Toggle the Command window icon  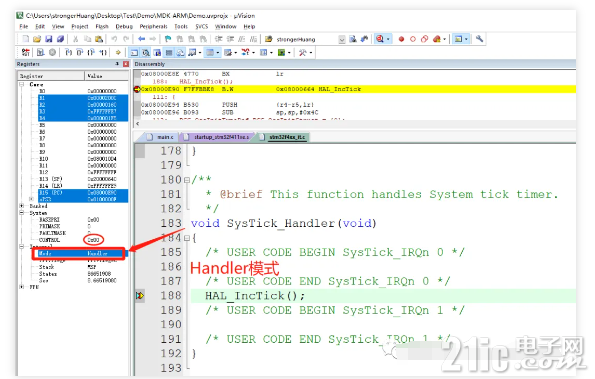coord(134,52)
